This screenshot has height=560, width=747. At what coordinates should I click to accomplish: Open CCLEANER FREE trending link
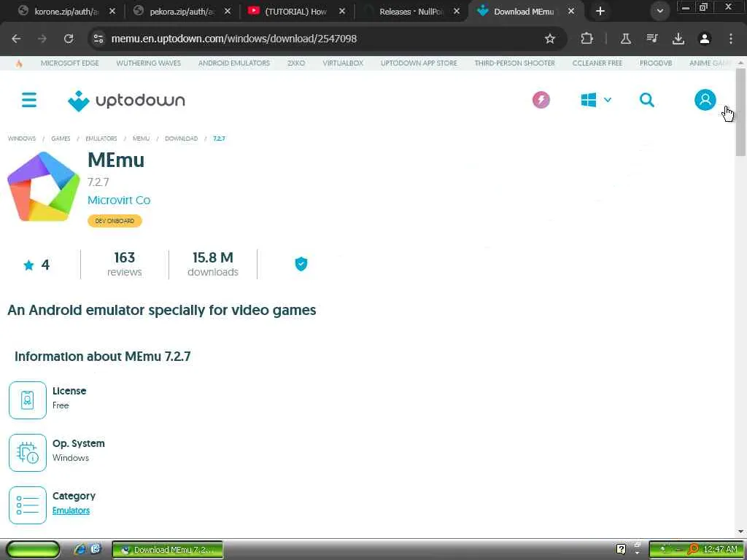tap(597, 63)
